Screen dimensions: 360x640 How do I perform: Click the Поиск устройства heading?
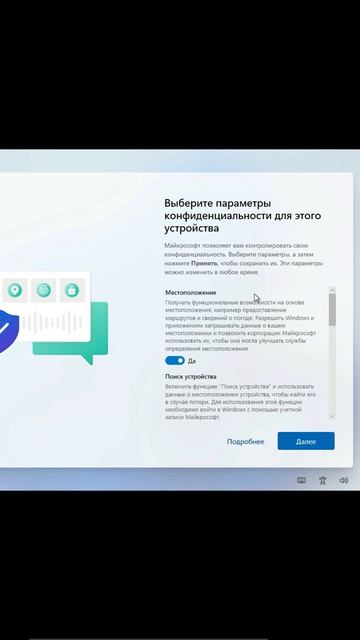(191, 376)
